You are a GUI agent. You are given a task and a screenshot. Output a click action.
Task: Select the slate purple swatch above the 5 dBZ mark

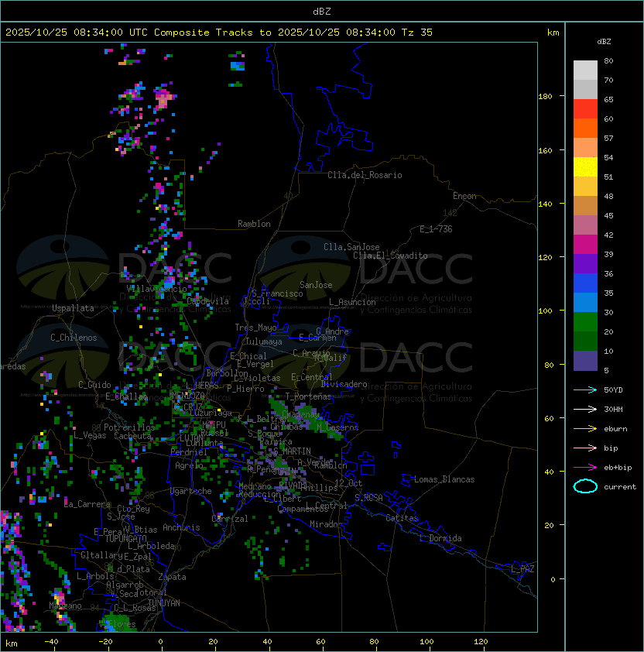coord(585,361)
